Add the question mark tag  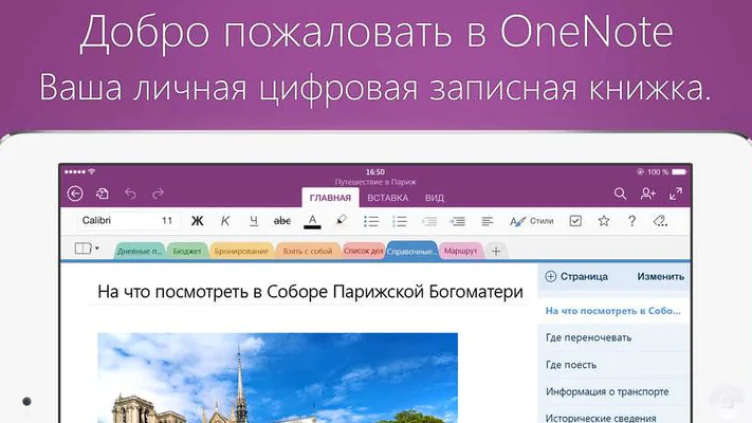coord(632,221)
